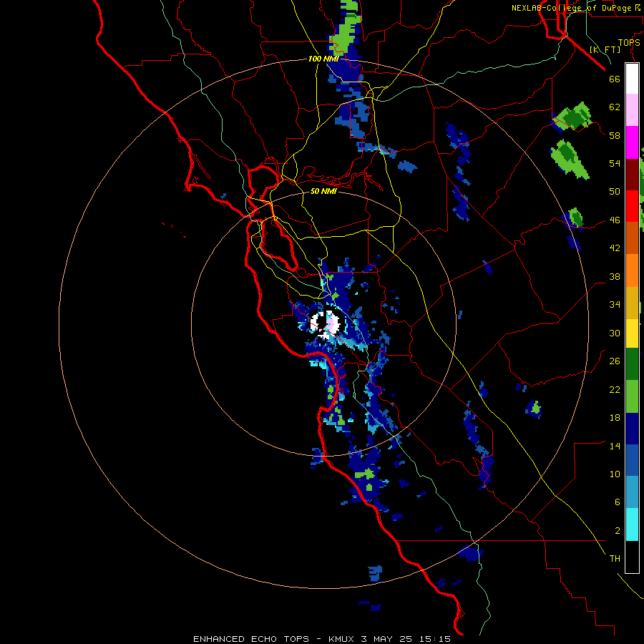This screenshot has width=644, height=644.
Task: Click the '54' legend value
Action: click(x=615, y=163)
